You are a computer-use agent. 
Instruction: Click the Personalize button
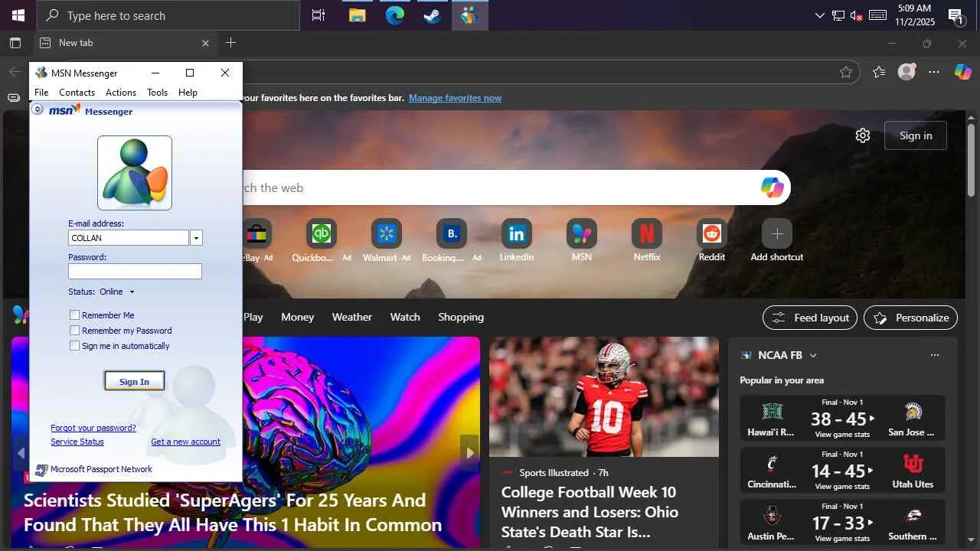pos(911,318)
